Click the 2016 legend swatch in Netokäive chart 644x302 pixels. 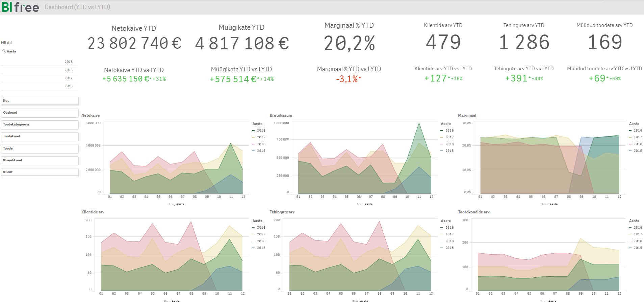coord(254,131)
